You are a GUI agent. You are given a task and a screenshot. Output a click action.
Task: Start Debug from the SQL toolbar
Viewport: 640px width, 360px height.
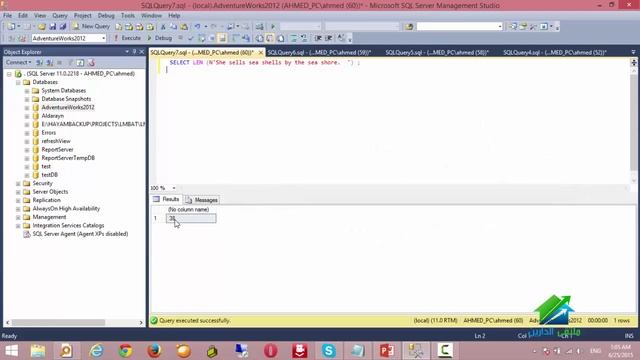point(160,38)
